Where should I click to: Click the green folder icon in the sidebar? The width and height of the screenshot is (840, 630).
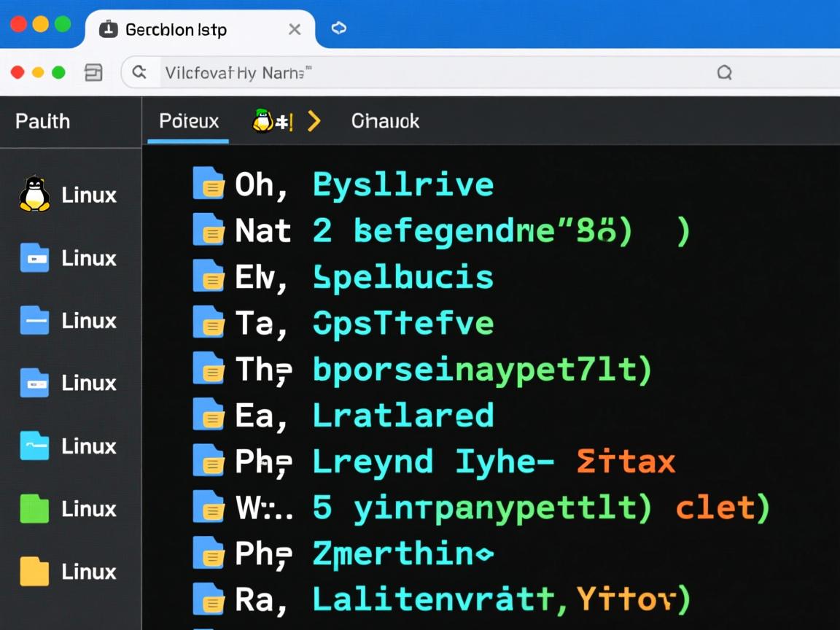[x=34, y=508]
